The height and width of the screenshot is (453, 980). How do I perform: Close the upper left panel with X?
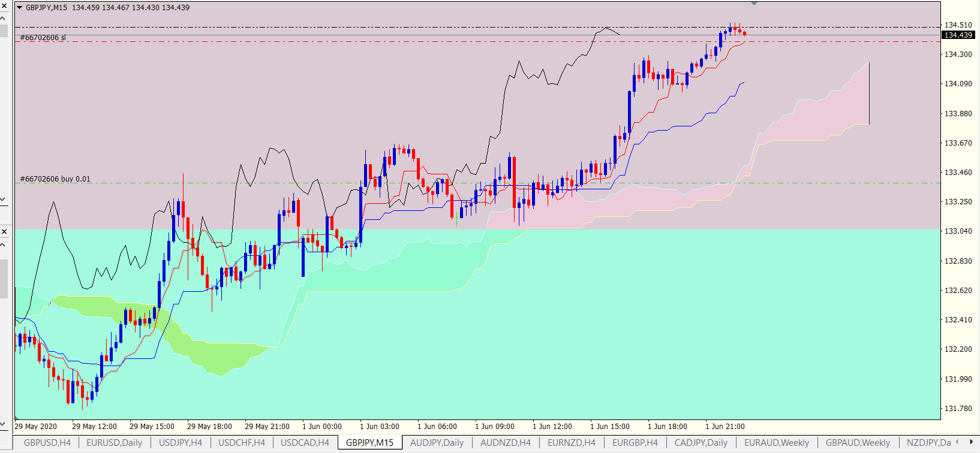[4, 5]
